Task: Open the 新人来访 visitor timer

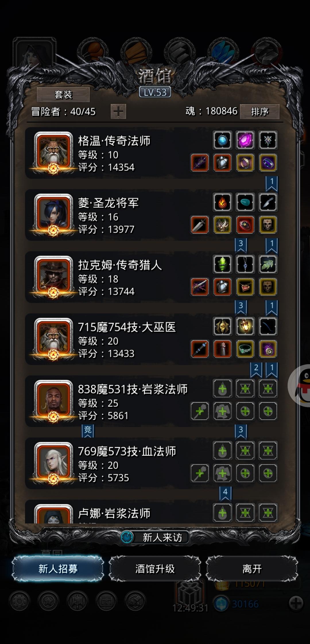Action: click(x=155, y=537)
